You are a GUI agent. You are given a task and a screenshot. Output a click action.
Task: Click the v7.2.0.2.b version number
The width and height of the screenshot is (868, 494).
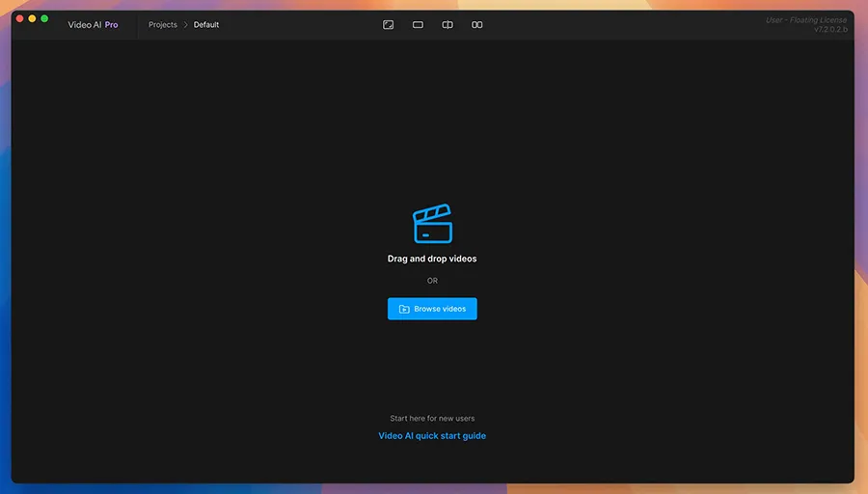point(829,30)
